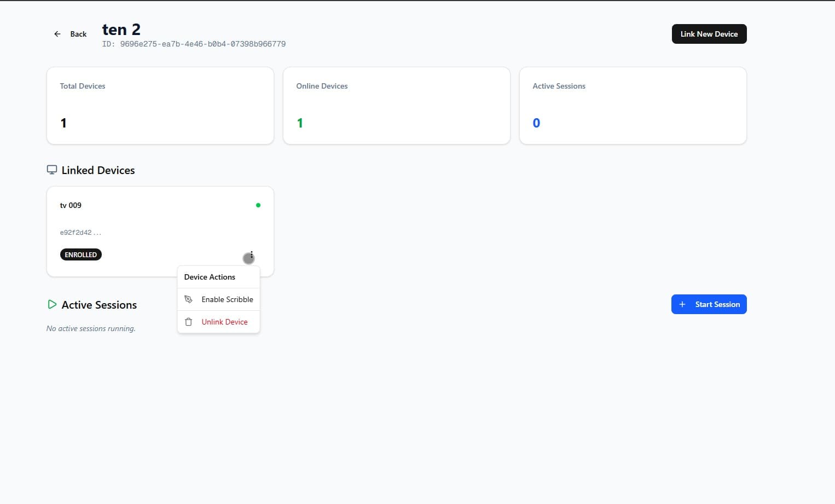Click the Back link
The width and height of the screenshot is (835, 504).
click(78, 33)
